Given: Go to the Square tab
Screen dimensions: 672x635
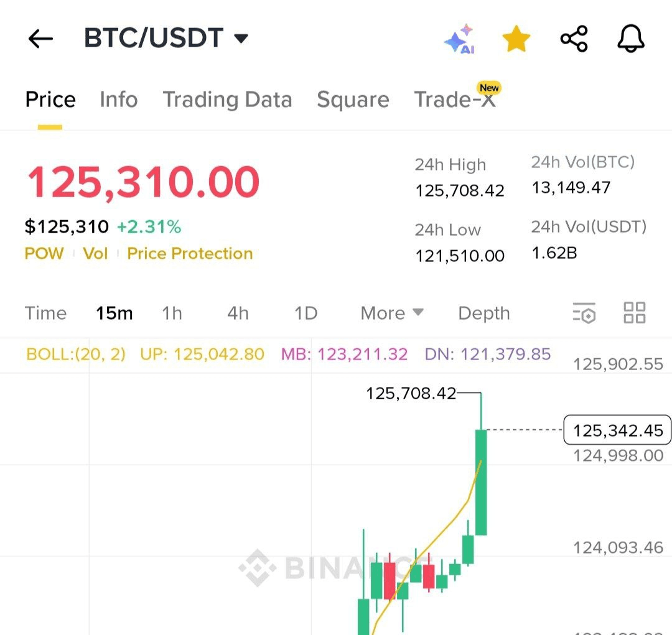Looking at the screenshot, I should tap(353, 100).
